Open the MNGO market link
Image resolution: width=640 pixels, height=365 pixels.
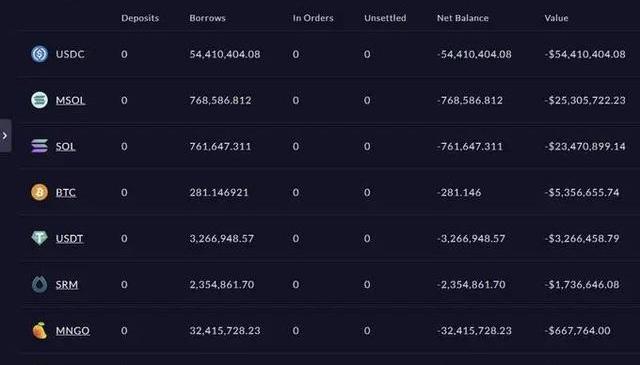click(73, 331)
